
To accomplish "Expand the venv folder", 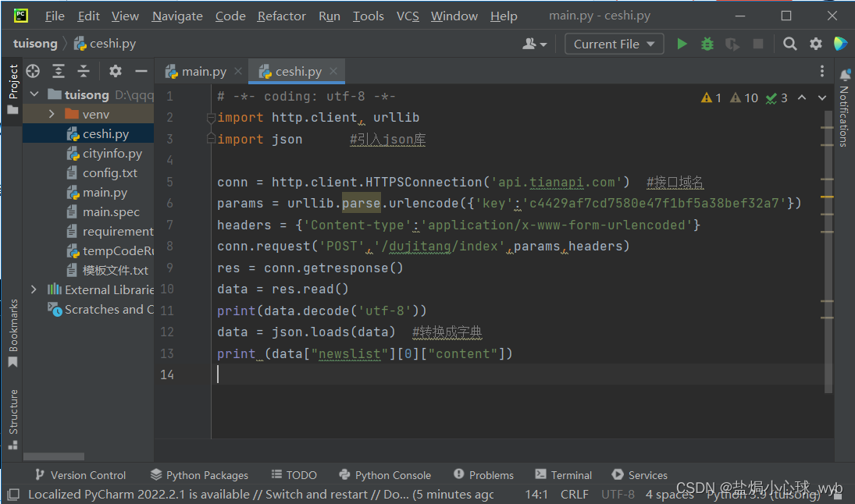I will [52, 114].
